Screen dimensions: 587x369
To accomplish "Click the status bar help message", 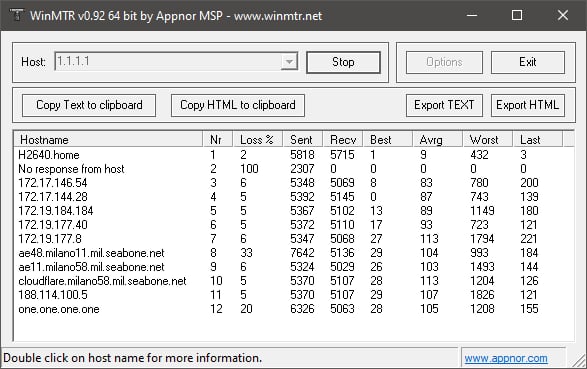I will coord(132,358).
